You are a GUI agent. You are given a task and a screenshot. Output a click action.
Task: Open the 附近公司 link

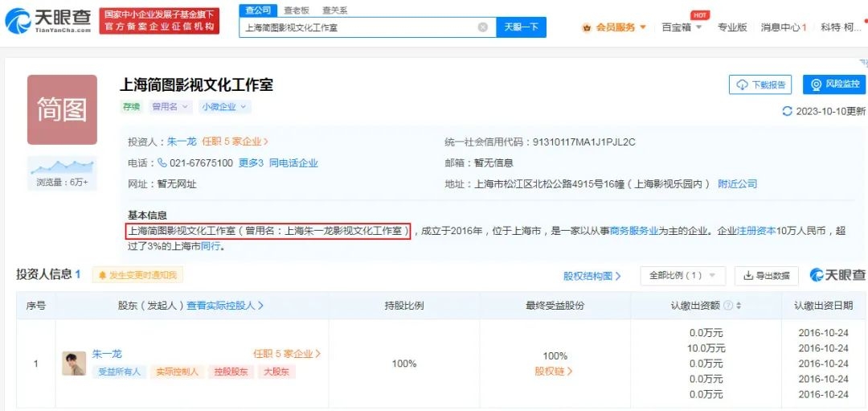737,184
